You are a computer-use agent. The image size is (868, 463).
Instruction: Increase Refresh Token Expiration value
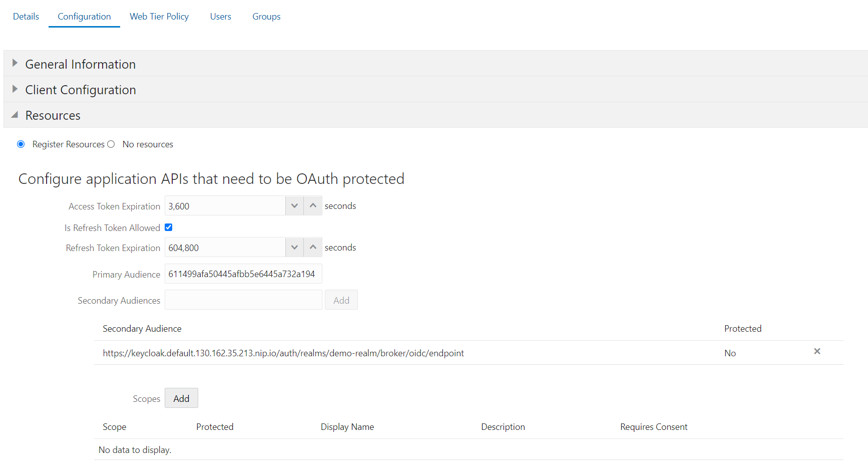tap(313, 248)
